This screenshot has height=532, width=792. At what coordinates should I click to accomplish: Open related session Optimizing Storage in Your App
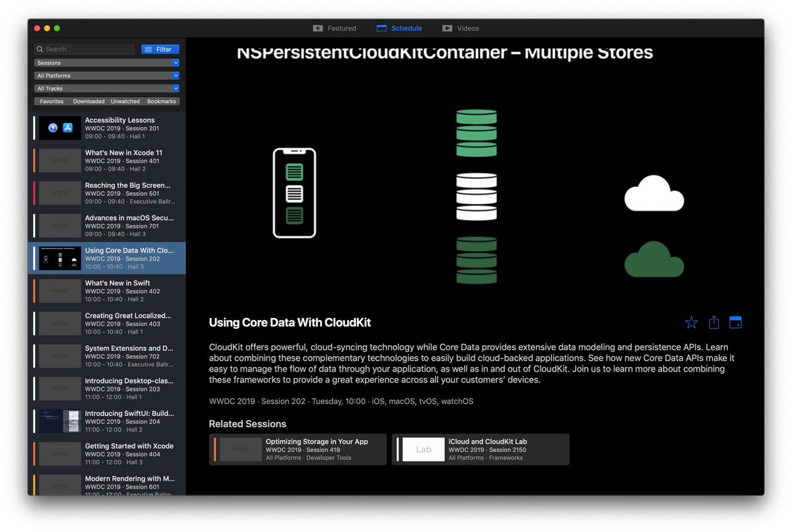pos(298,449)
